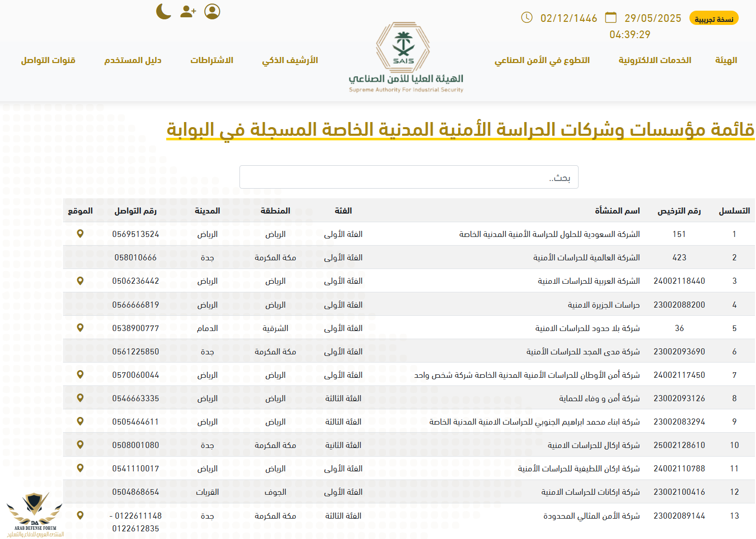
Task: Open the الهيئة menu
Action: (725, 60)
